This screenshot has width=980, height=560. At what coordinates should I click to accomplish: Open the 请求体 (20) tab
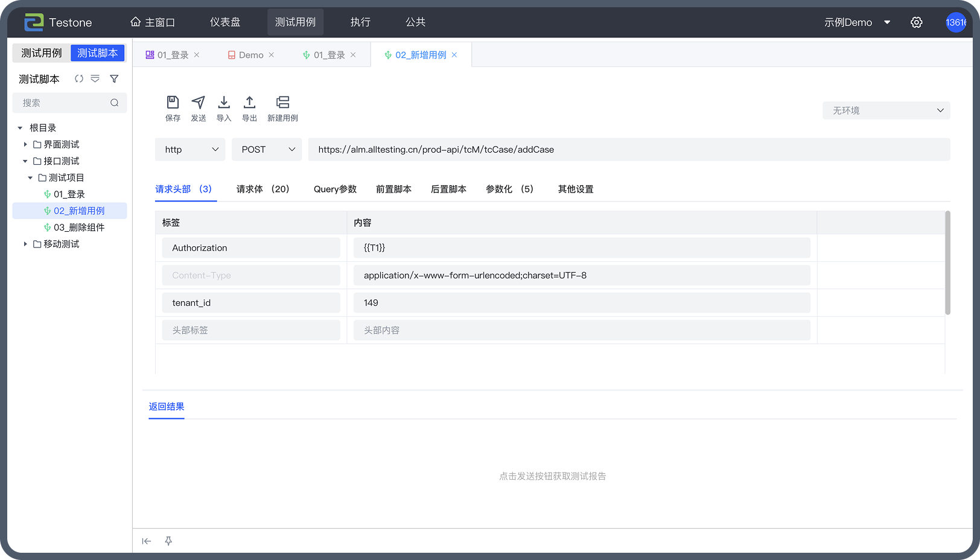263,189
